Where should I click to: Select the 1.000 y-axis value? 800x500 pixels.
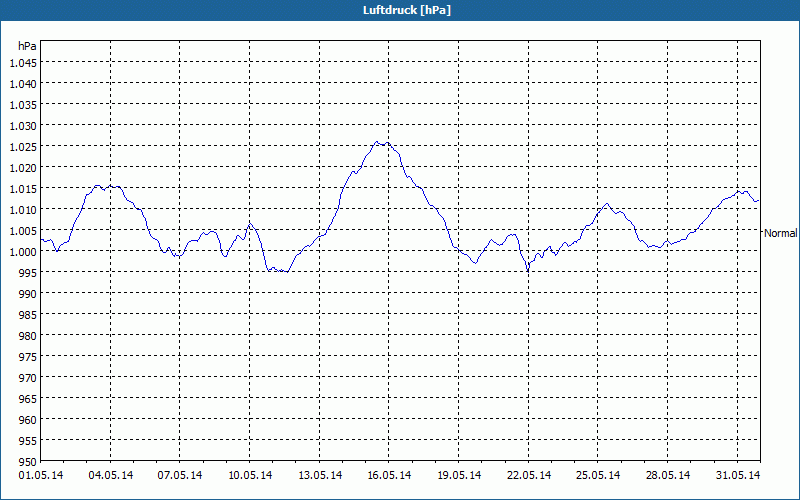(23, 252)
